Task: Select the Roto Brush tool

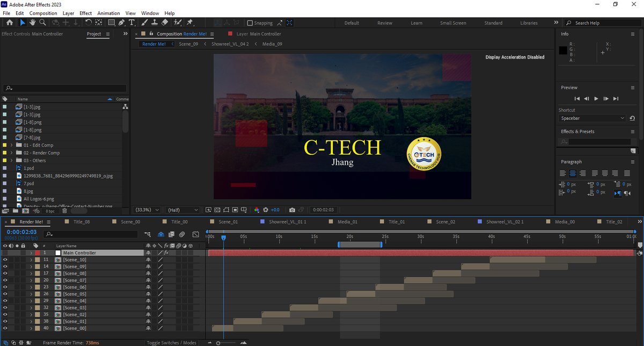Action: coord(177,23)
